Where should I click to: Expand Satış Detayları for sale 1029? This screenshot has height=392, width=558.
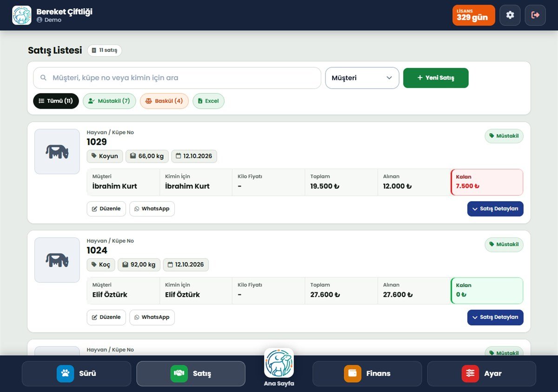[495, 209]
